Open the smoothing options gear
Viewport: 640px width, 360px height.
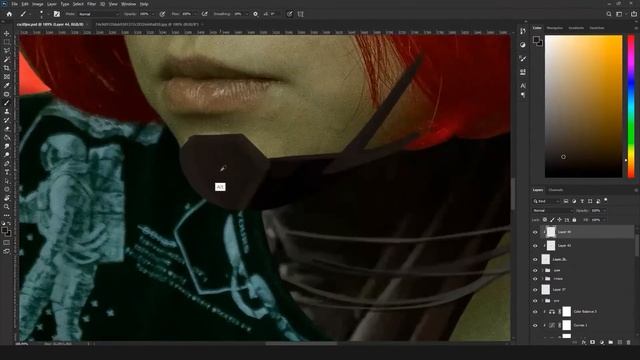tap(256, 14)
